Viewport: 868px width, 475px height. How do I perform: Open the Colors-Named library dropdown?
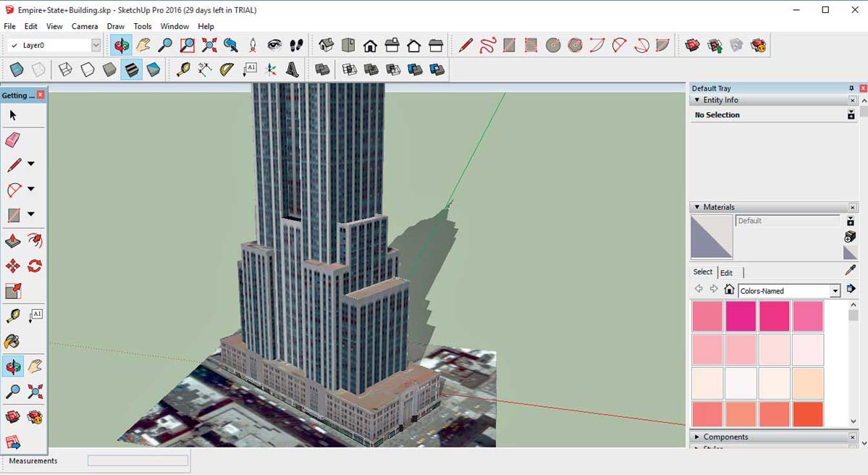[835, 291]
